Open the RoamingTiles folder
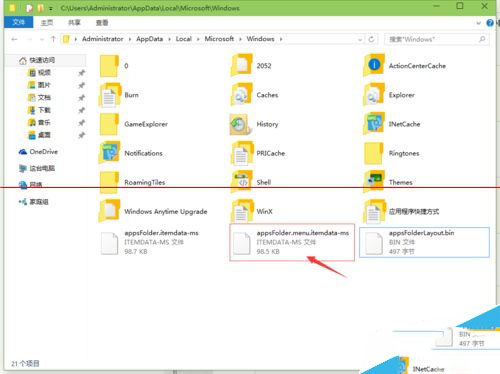500x374 pixels. (132, 182)
